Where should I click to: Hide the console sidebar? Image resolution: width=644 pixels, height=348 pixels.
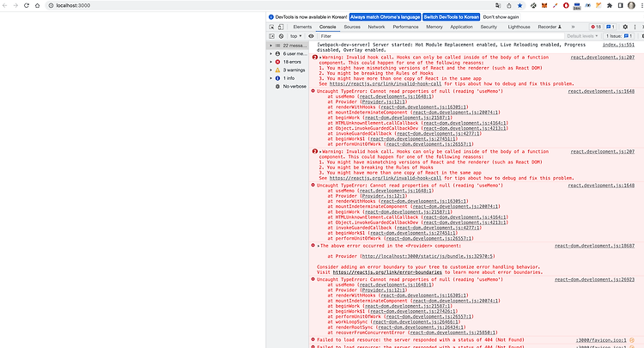coord(271,36)
